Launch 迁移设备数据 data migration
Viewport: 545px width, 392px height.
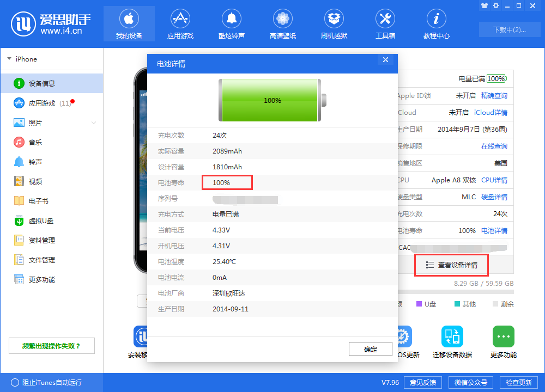click(x=452, y=341)
